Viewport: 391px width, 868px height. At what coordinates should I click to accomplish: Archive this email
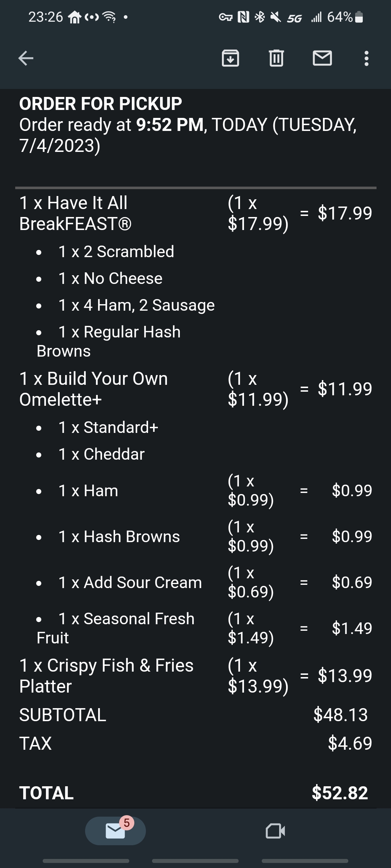click(230, 58)
